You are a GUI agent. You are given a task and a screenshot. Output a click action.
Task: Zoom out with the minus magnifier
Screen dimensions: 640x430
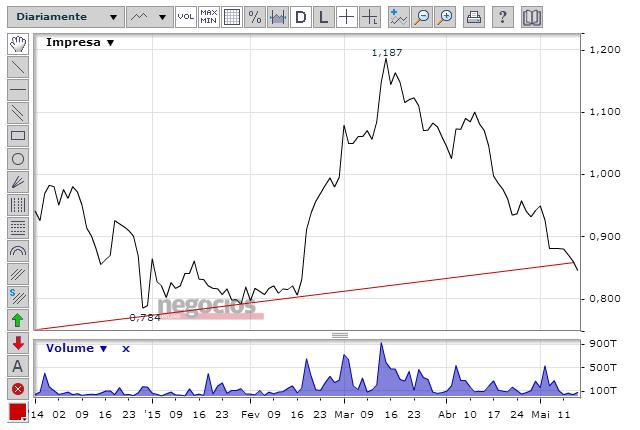click(422, 17)
